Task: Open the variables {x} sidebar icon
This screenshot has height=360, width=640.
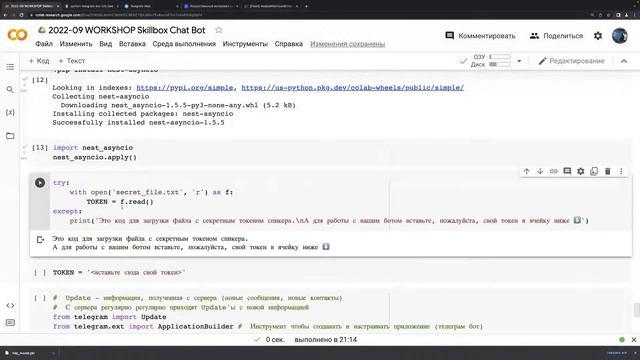Action: coord(10,112)
